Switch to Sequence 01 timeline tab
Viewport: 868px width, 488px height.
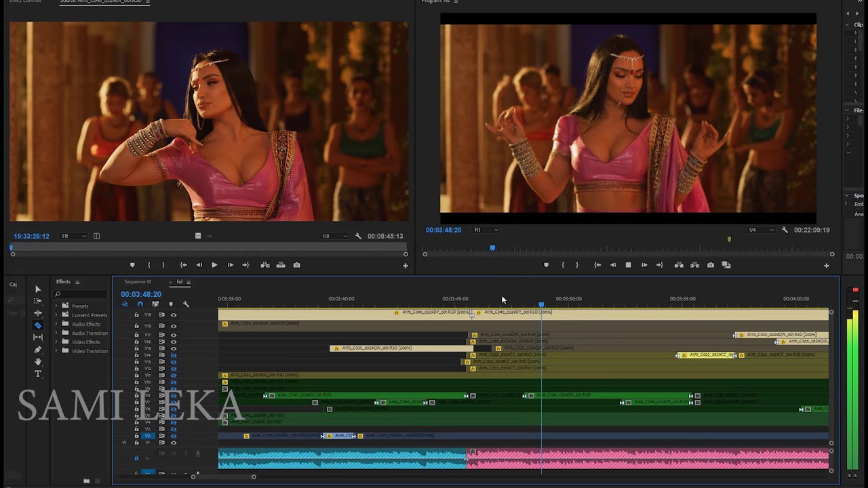pos(138,282)
